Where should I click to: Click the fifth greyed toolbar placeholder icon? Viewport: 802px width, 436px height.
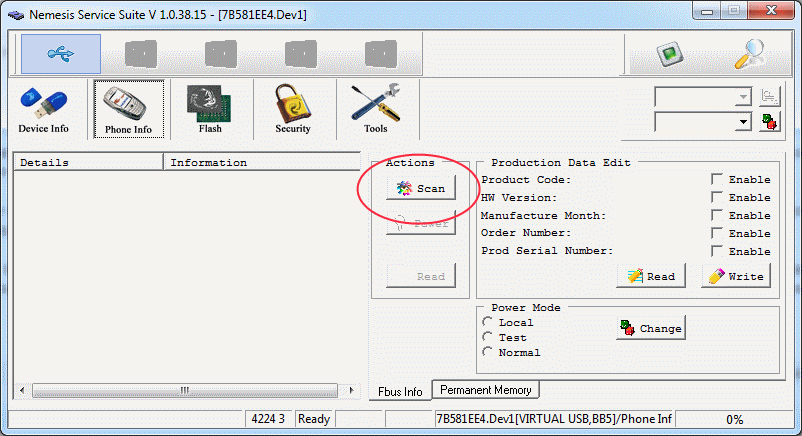[381, 54]
